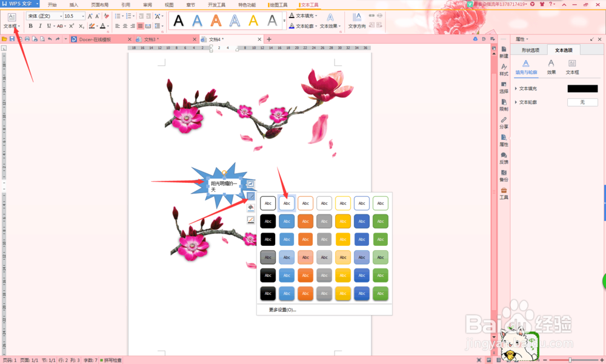Click the 新建 new document icon

pyautogui.click(x=504, y=52)
